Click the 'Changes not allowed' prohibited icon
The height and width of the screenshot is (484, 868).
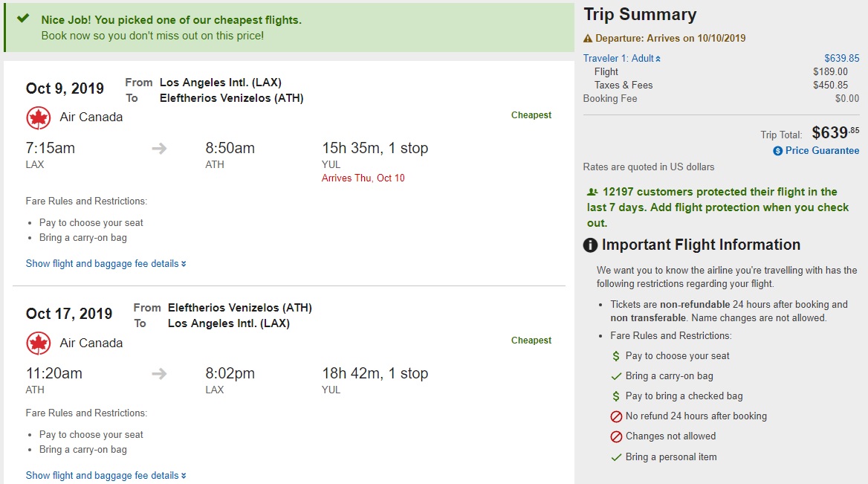coord(615,436)
